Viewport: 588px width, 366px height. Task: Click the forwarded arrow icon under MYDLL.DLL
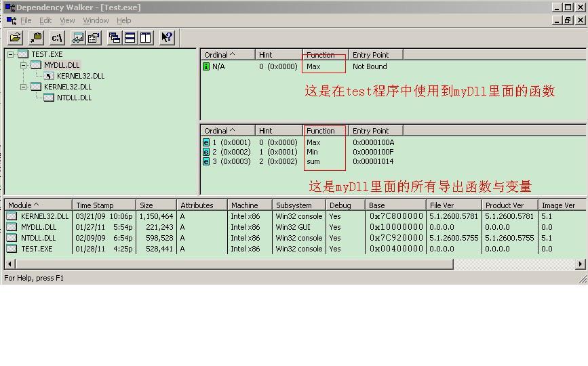pos(49,76)
